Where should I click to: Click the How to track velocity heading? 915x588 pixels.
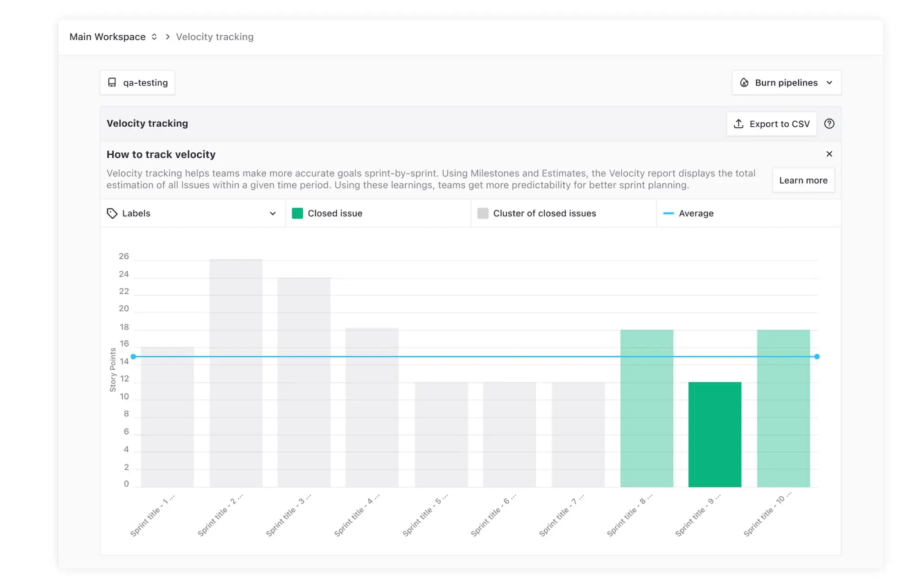pos(161,154)
